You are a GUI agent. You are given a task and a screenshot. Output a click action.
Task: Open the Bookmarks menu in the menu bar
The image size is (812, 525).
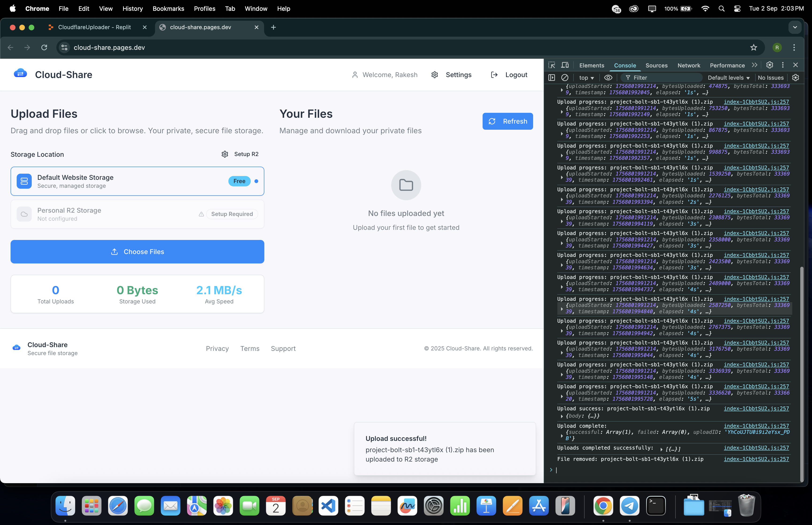click(x=168, y=8)
